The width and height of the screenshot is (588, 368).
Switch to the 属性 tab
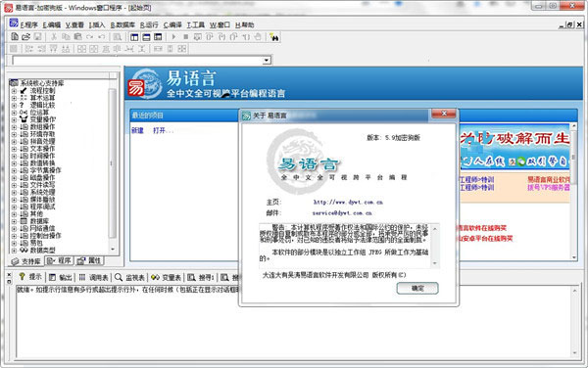89,260
